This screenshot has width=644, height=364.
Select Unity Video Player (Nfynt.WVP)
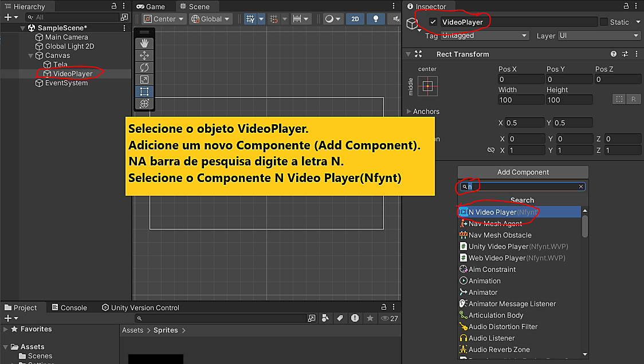(x=519, y=247)
